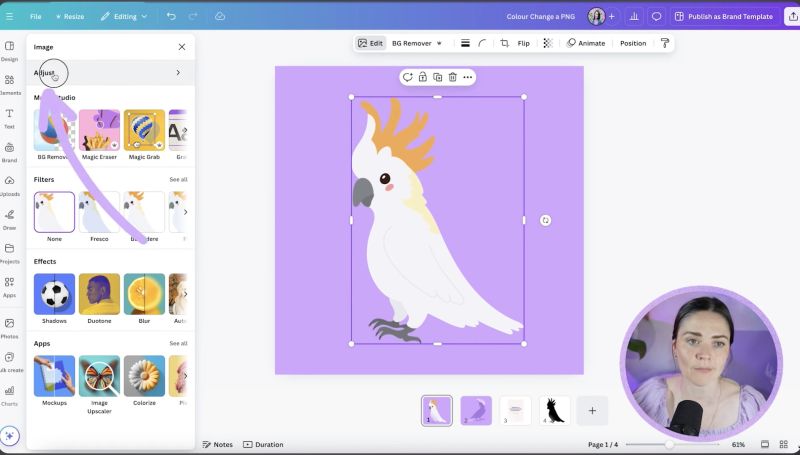Open the Projects sidebar tab
The image size is (800, 455).
coord(9,254)
